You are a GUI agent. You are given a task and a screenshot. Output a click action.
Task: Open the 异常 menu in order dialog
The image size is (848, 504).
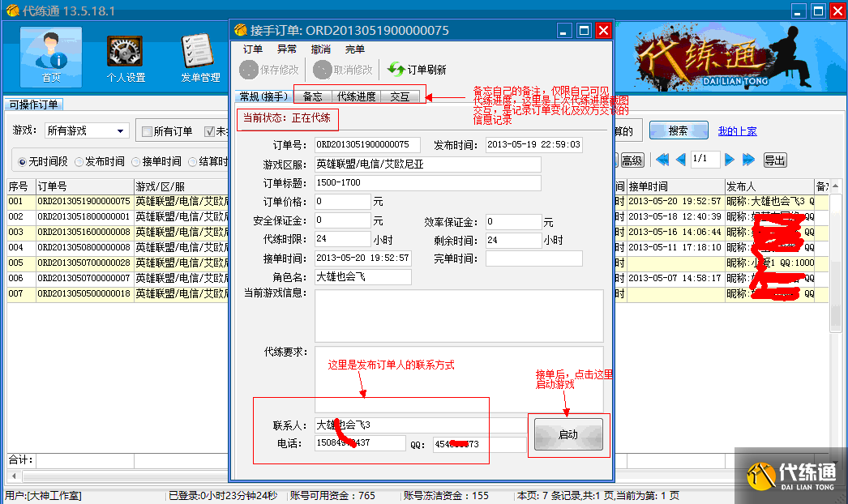[287, 49]
